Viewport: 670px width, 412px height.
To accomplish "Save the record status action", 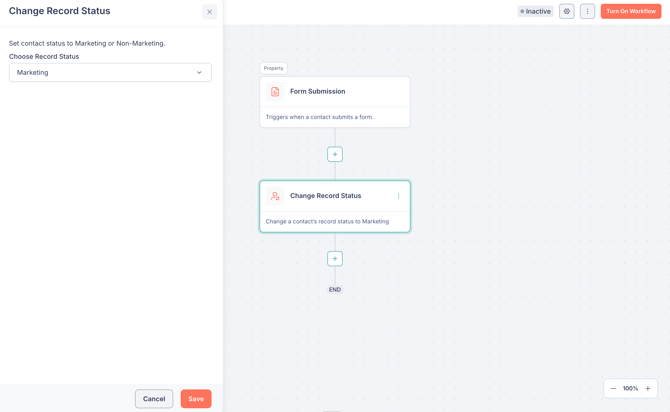I will click(196, 399).
